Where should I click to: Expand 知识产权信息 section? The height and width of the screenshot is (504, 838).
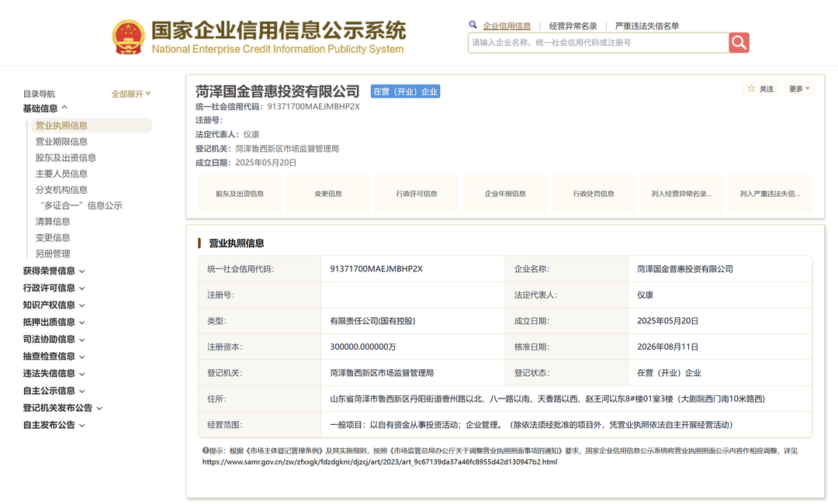(x=54, y=306)
